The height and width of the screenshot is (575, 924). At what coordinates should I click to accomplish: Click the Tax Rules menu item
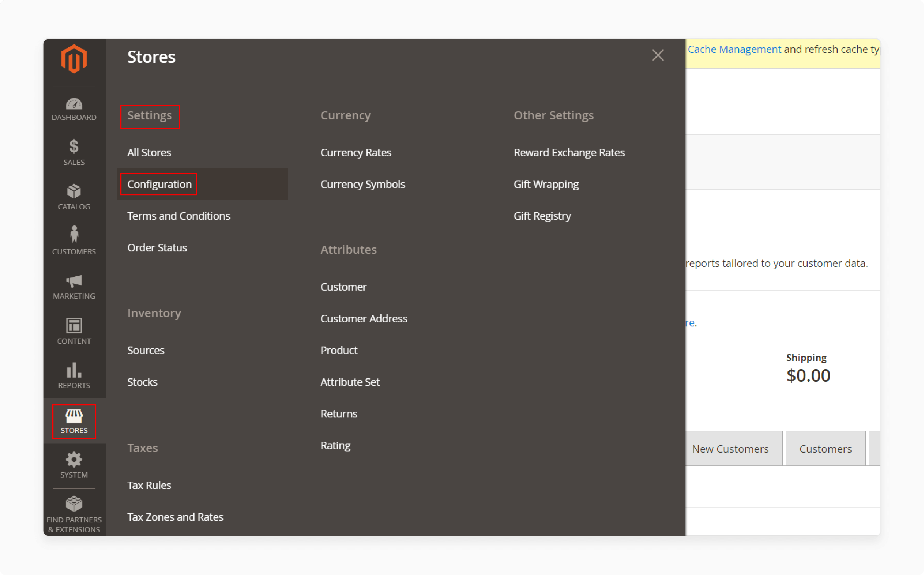point(148,485)
